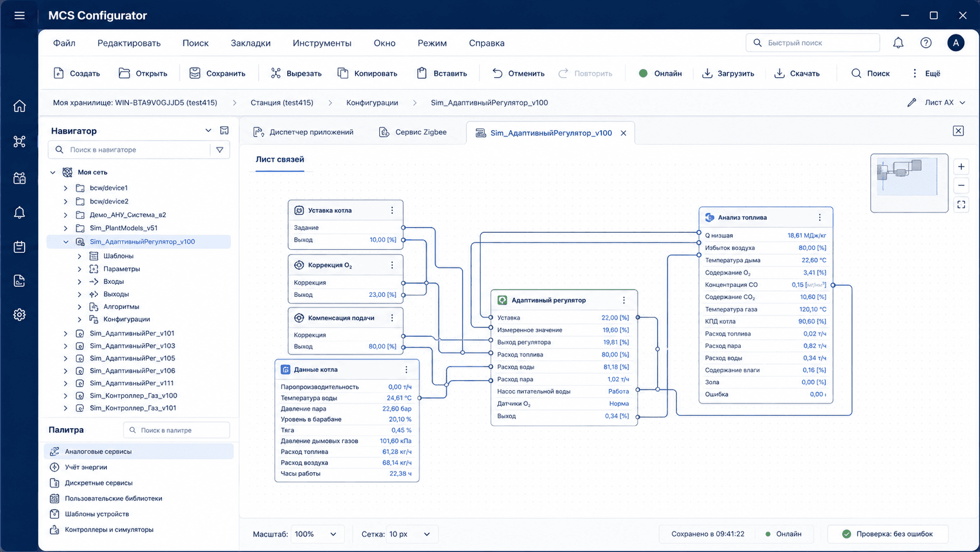Click Загрузить in the toolbar
This screenshot has width=980, height=552.
[728, 73]
